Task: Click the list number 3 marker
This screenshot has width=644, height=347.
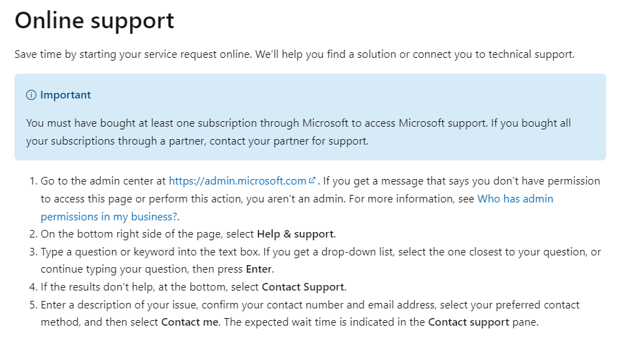Action: tap(33, 251)
